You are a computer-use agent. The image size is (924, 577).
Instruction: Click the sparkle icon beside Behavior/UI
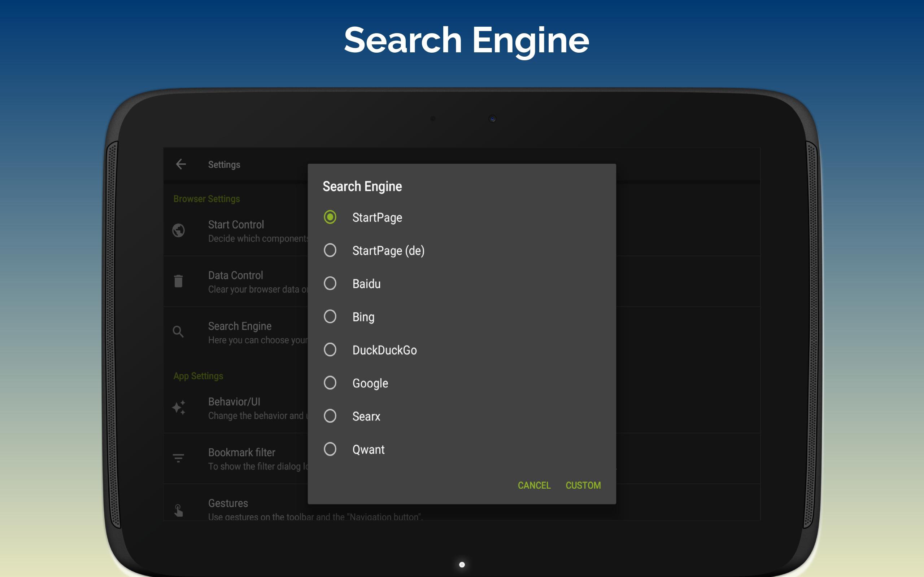(x=178, y=408)
